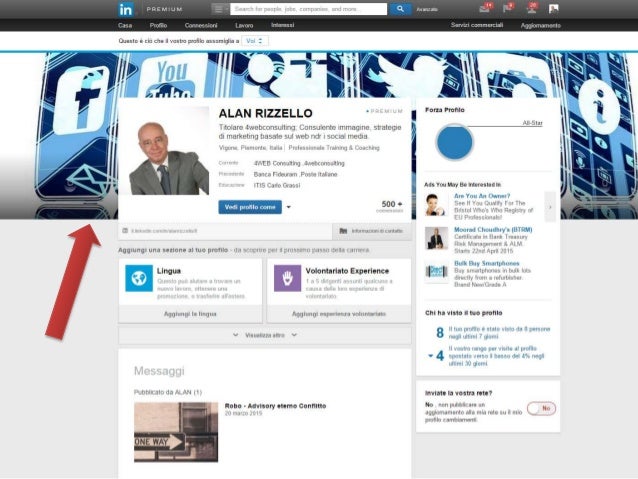Click the contact card icon

pyautogui.click(x=125, y=231)
